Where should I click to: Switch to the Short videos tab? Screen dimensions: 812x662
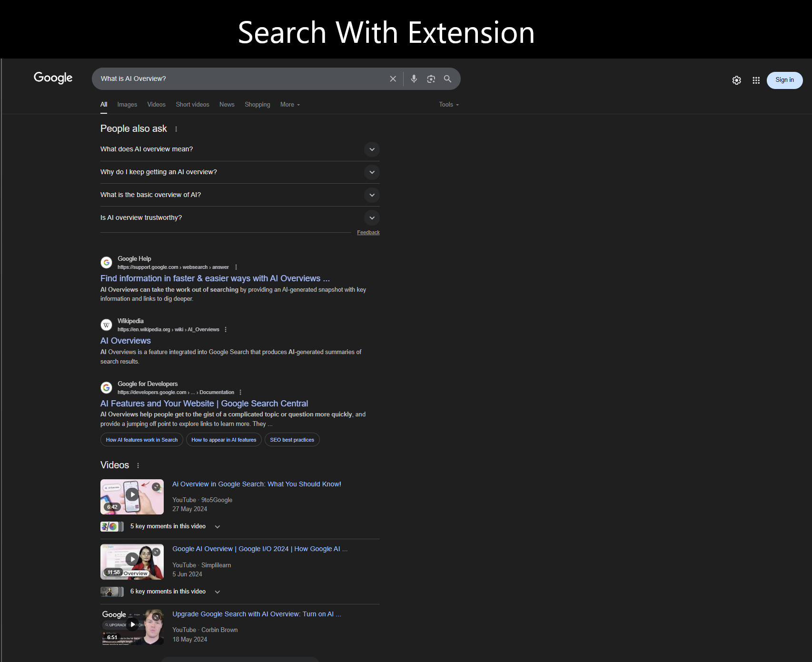click(x=192, y=105)
